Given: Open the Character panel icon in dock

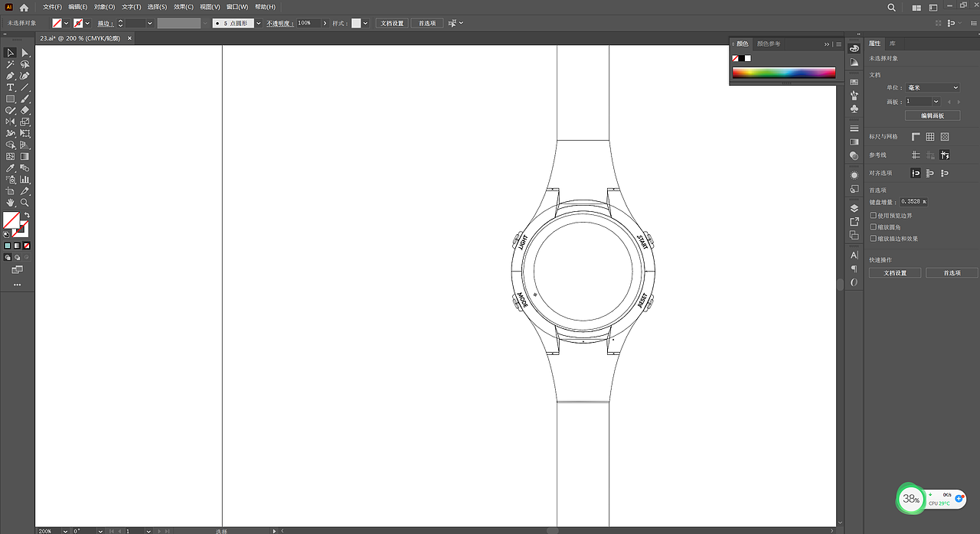Looking at the screenshot, I should click(x=854, y=255).
